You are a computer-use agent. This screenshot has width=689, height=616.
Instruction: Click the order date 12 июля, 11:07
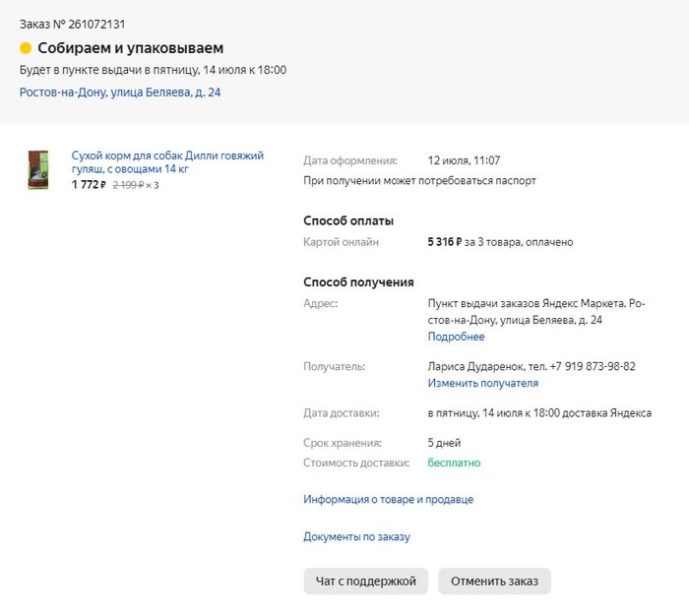click(464, 160)
